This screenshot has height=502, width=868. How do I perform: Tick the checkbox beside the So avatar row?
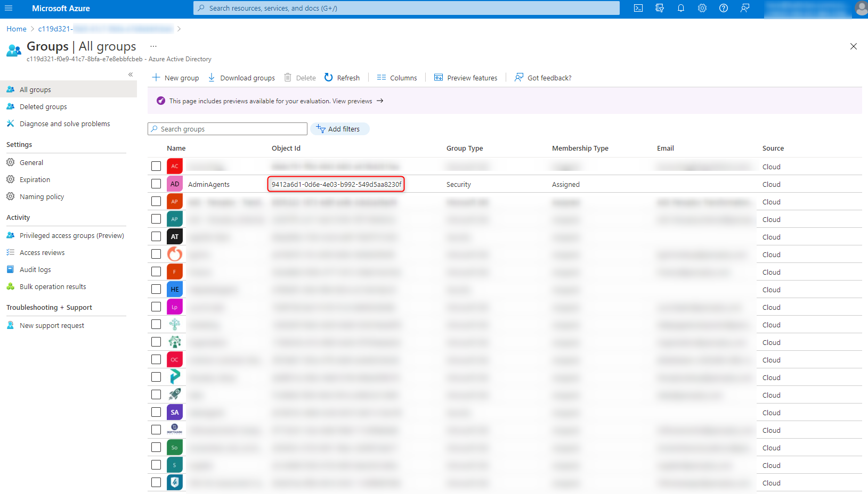156,447
